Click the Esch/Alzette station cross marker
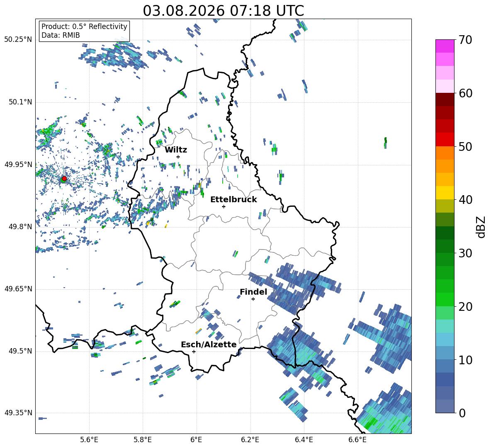 [194, 351]
